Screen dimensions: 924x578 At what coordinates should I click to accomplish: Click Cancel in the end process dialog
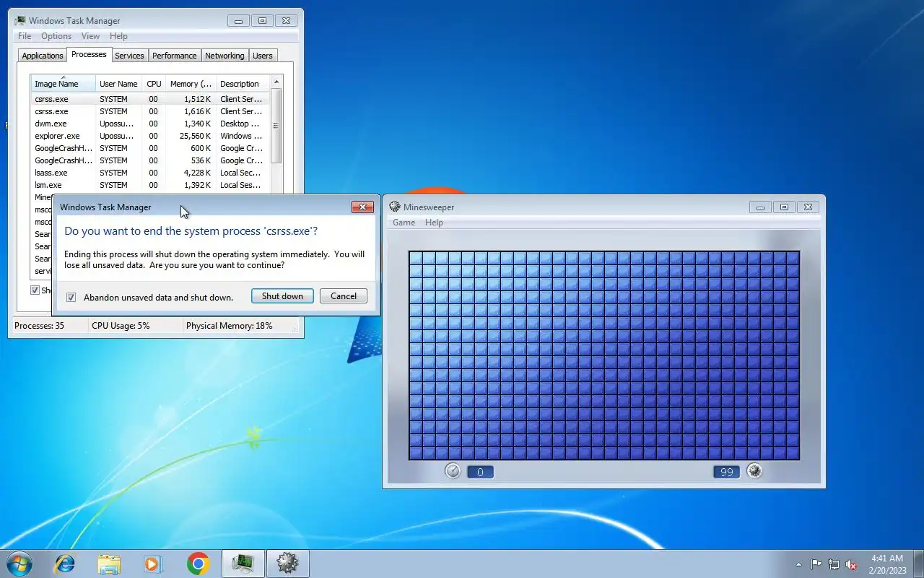click(344, 296)
